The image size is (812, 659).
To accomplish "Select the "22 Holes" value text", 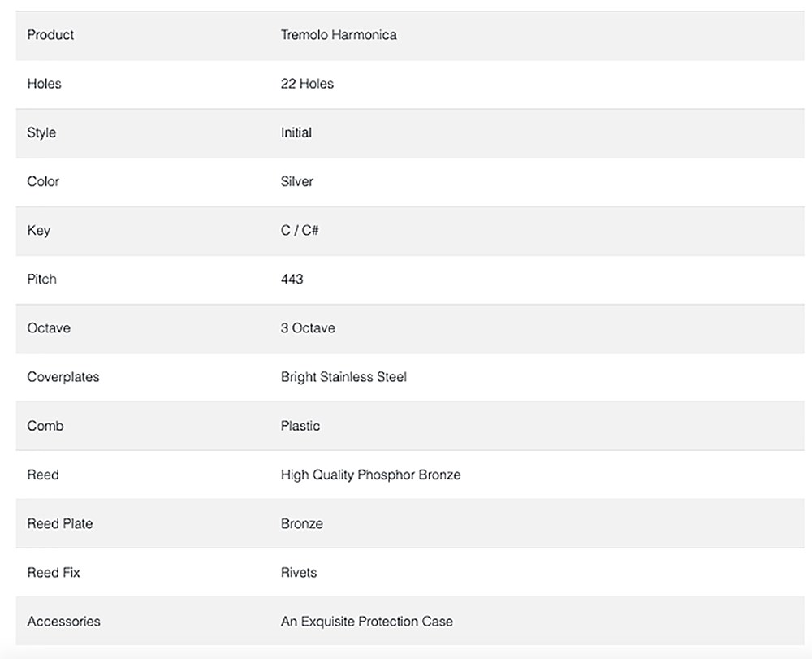I will point(307,84).
